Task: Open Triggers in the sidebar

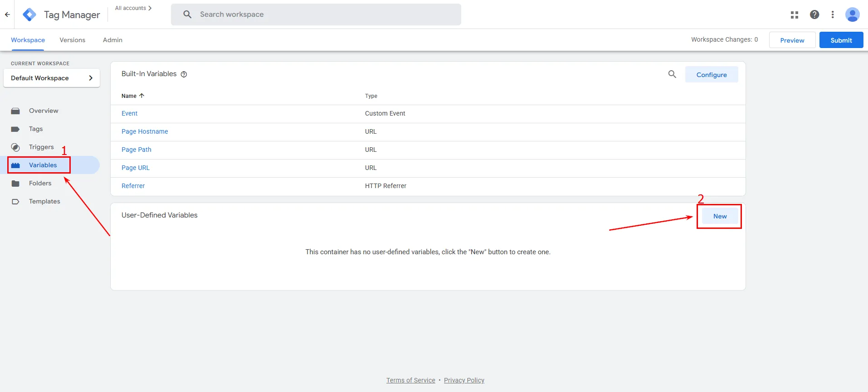Action: point(41,147)
